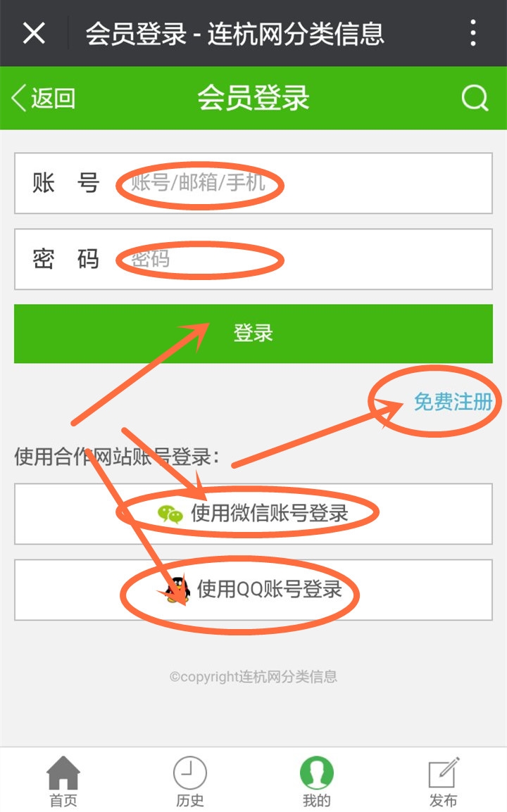Screen dimensions: 507x812
Task: Open search via the magnifier icon
Action: 475,97
